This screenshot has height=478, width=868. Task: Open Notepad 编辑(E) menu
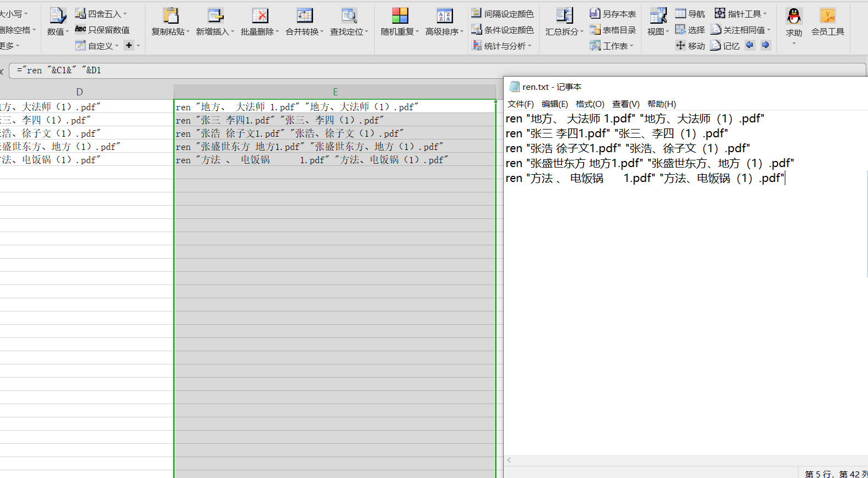pos(554,104)
